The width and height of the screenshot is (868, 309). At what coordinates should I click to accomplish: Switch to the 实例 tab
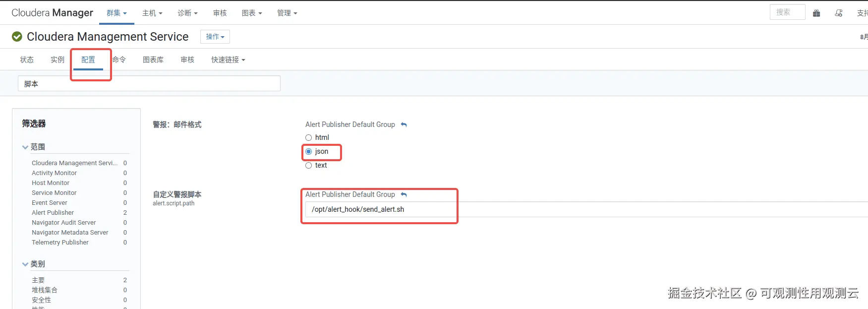pos(58,60)
